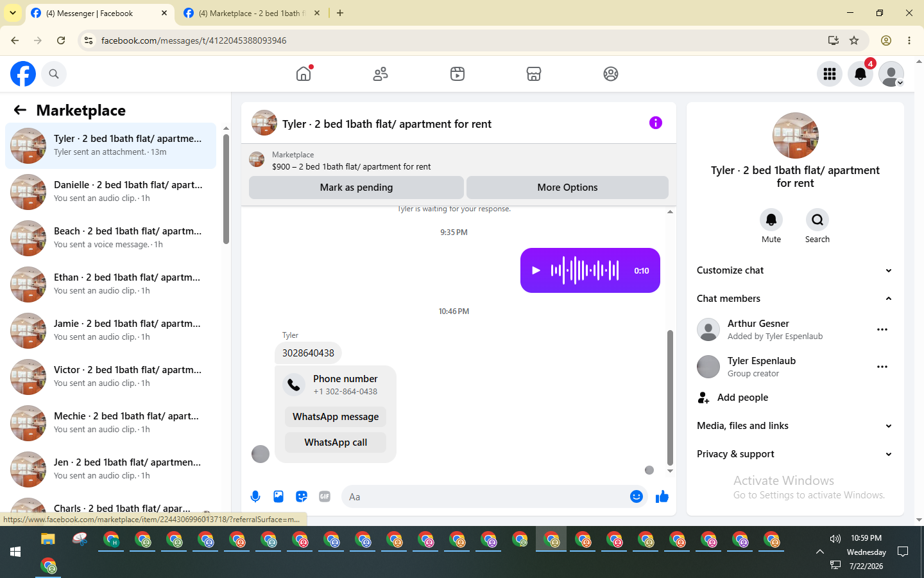The width and height of the screenshot is (924, 578).
Task: Open a new browser tab
Action: [340, 13]
